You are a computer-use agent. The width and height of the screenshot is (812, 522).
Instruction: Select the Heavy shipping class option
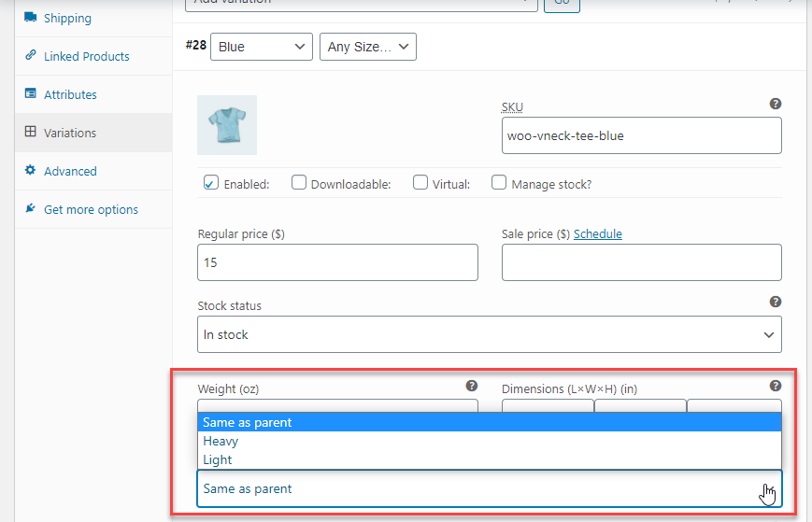click(490, 441)
